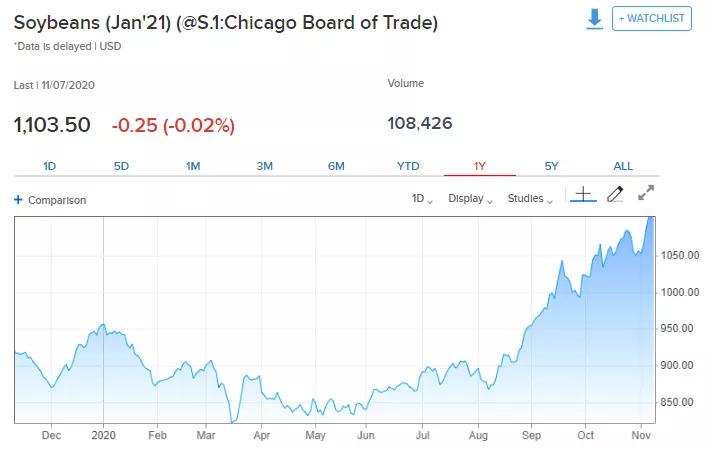711x450 pixels.
Task: Activate the crosshair tool
Action: [583, 194]
